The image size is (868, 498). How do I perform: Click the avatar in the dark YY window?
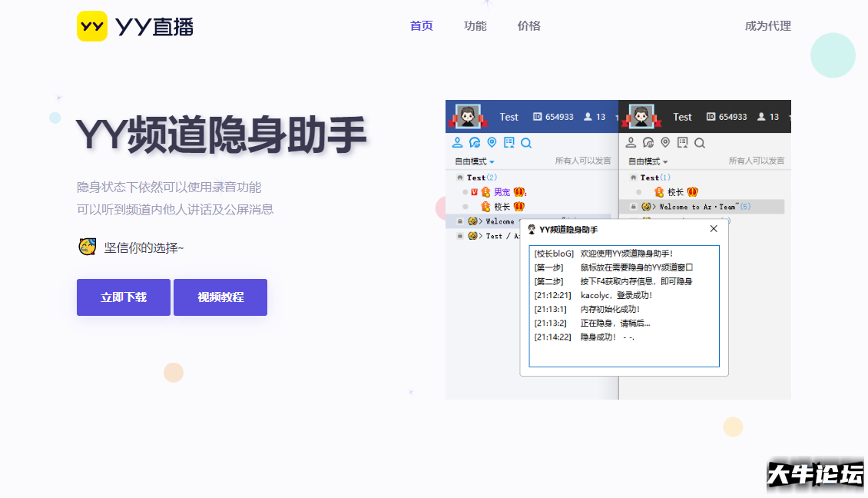641,116
